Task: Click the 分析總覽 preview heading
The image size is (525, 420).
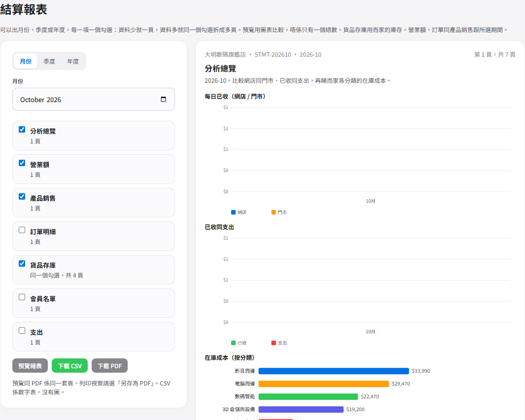Action: tap(220, 69)
